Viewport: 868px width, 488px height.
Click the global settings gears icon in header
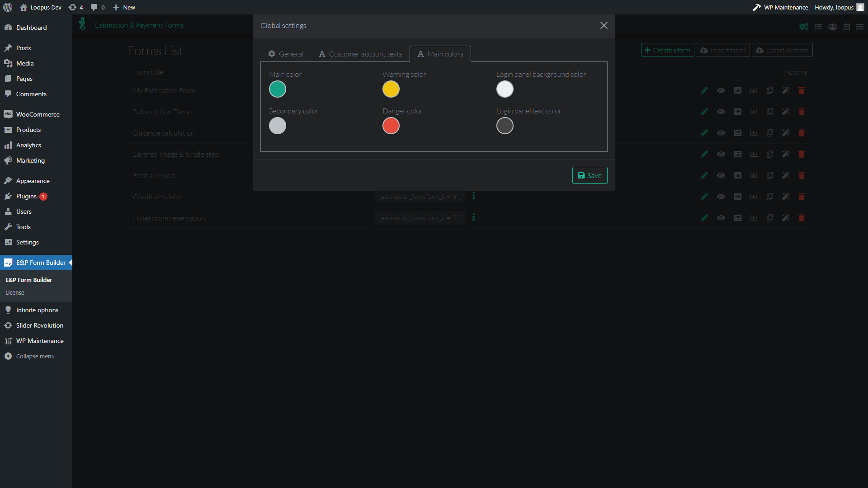tap(803, 27)
